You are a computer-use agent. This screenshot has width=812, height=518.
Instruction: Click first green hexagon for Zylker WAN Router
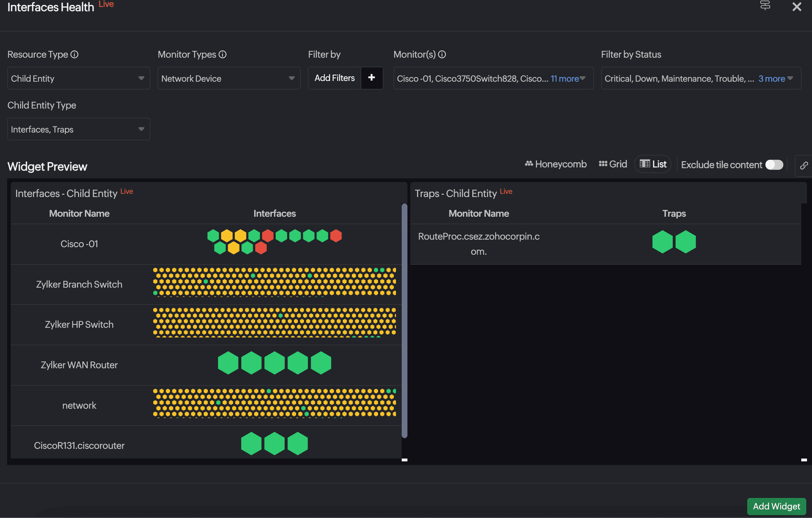tap(228, 363)
